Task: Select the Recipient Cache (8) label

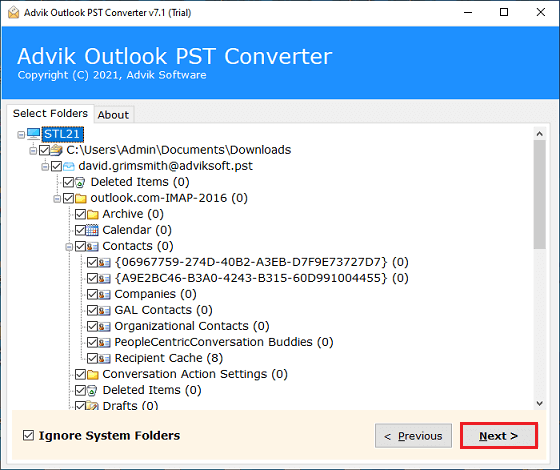Action: (x=169, y=358)
